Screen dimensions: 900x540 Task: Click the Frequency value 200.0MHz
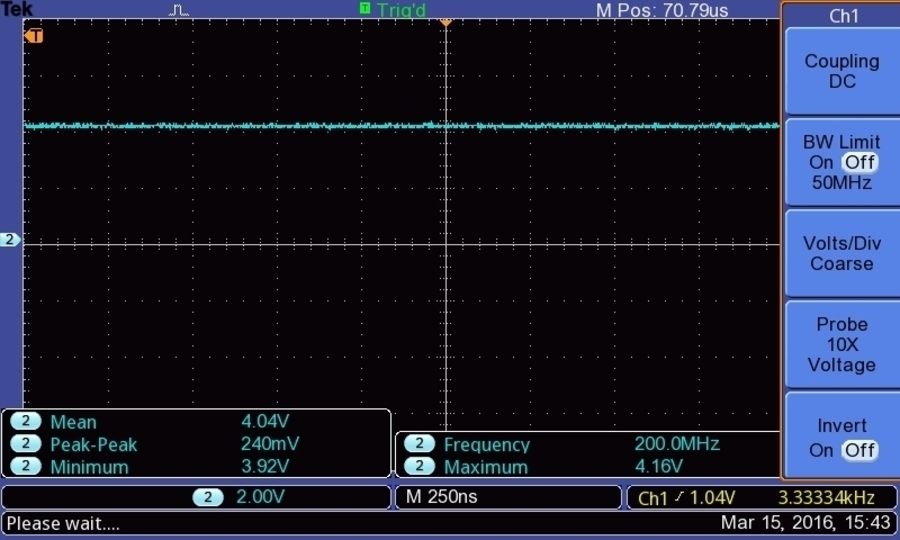coord(677,444)
